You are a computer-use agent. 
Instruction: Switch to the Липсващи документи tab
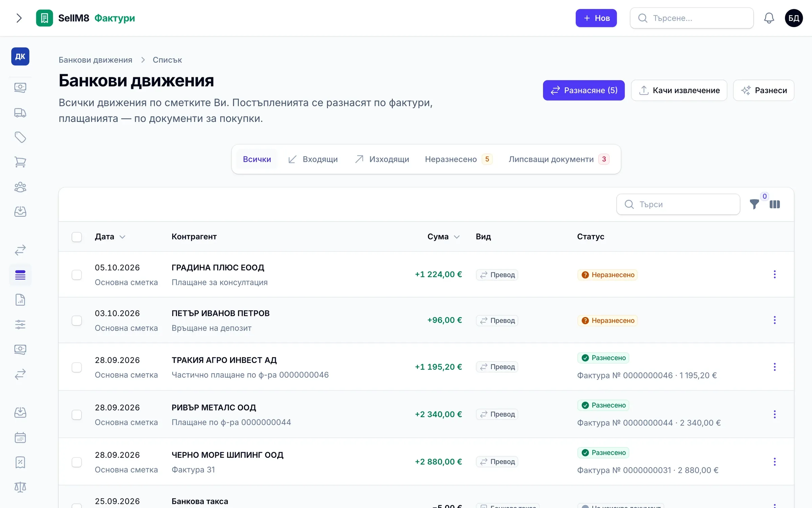559,159
